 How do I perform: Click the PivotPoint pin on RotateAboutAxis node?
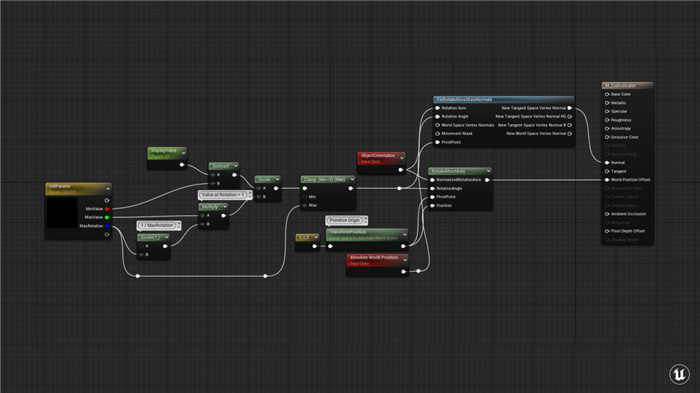click(x=432, y=197)
